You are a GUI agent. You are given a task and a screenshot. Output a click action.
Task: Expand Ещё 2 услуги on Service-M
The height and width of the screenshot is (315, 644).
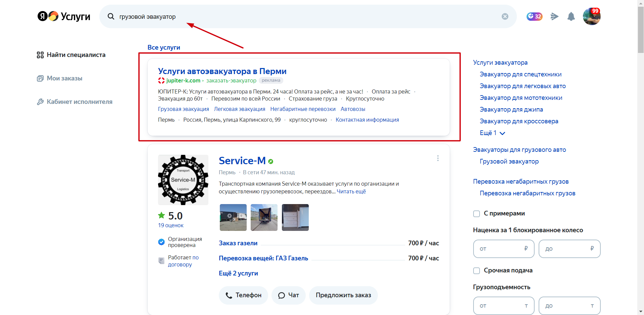point(238,273)
